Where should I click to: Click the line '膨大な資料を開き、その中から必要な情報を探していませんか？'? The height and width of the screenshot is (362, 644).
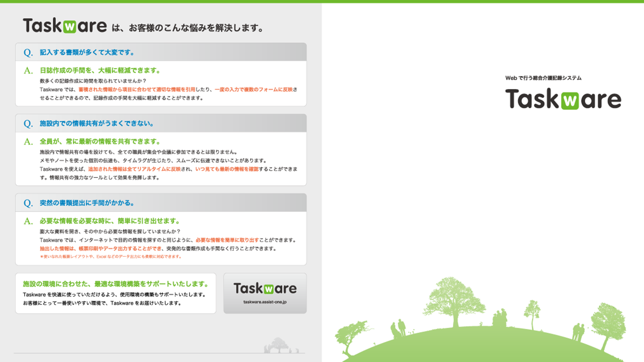point(110,232)
